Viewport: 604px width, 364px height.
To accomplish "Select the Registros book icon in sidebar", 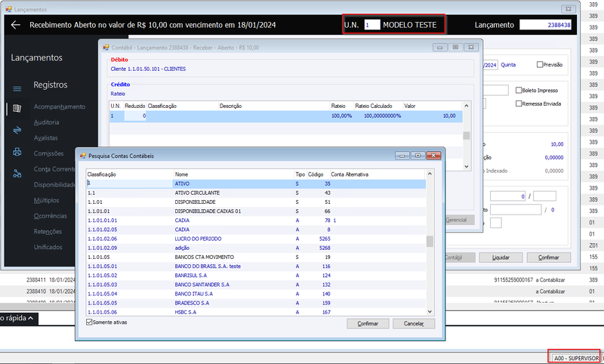I will click(x=17, y=109).
